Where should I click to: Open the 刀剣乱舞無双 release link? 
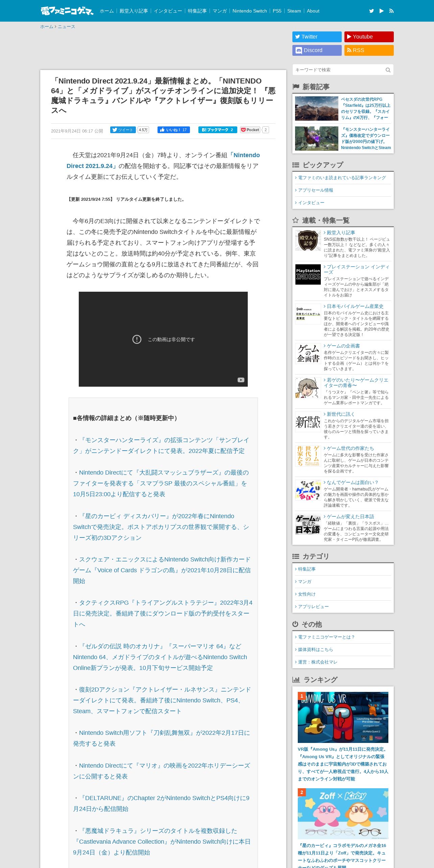(162, 738)
